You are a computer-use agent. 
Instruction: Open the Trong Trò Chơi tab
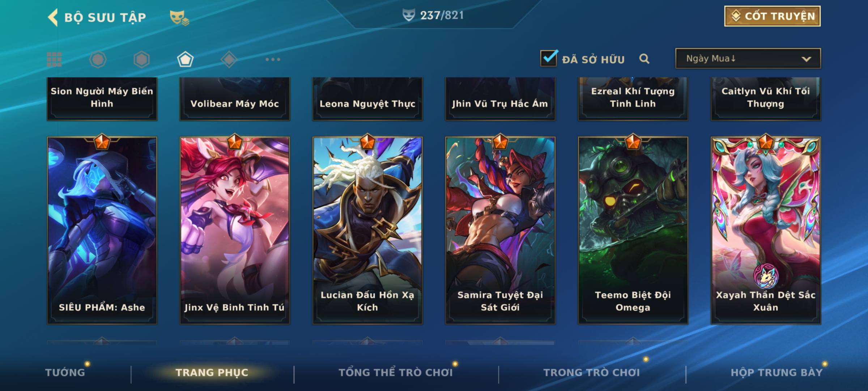(591, 372)
